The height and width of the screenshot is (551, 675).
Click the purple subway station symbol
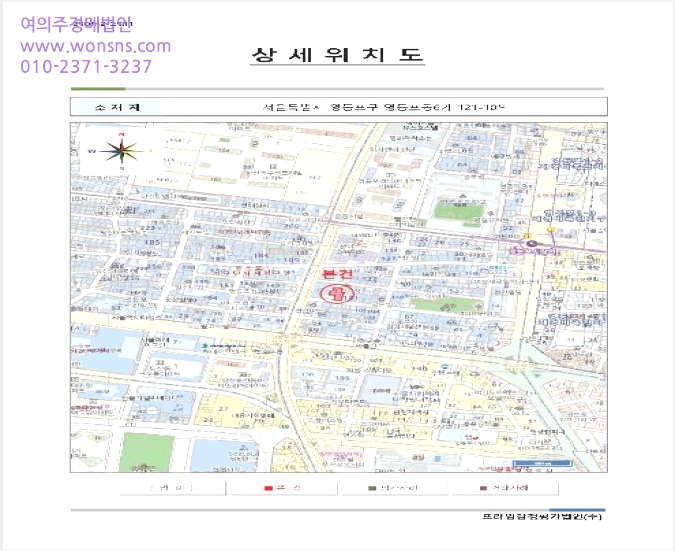[x=532, y=244]
